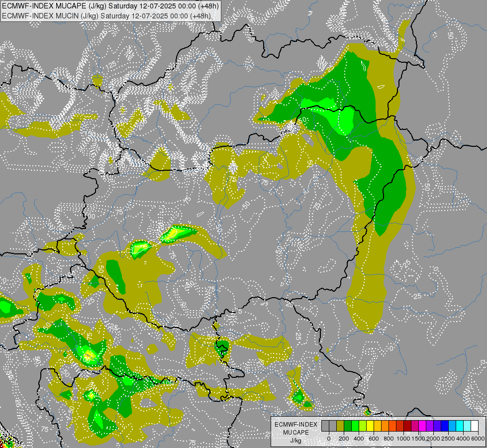
Task: Pick the dark maroon legend swatch
Action: coord(407,426)
